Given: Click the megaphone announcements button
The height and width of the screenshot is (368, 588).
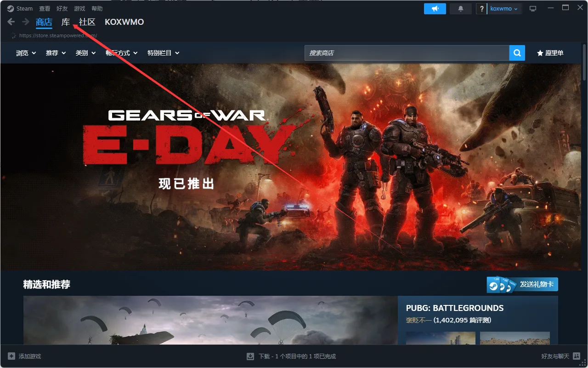Looking at the screenshot, I should click(x=435, y=9).
